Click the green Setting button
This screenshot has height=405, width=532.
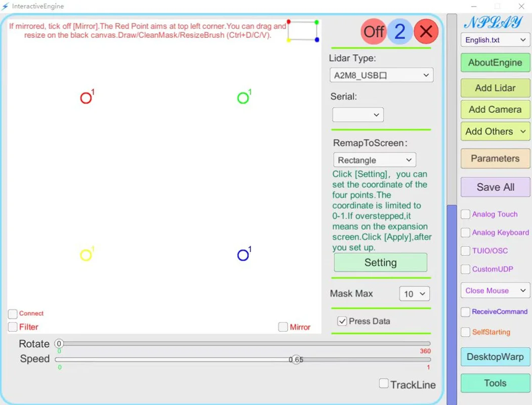(380, 263)
